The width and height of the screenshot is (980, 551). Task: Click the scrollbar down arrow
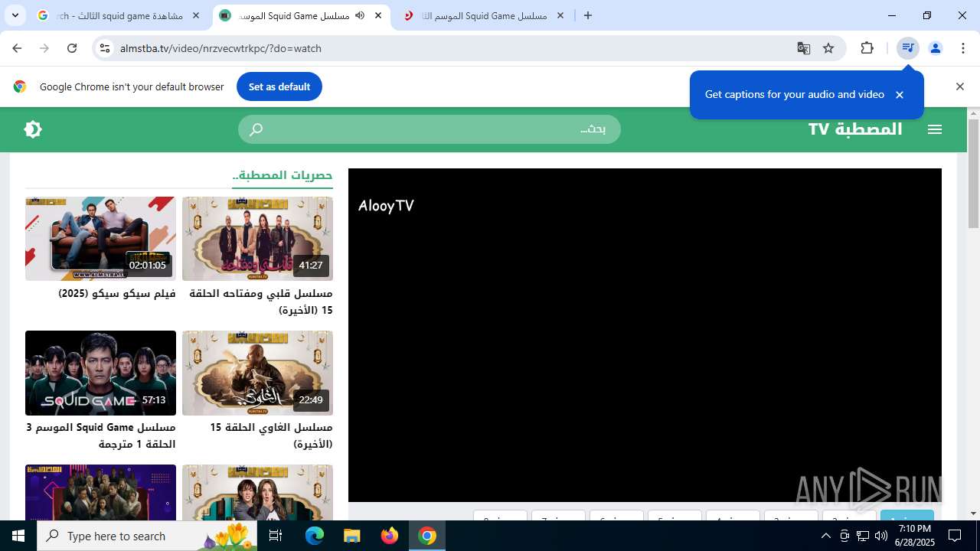tap(973, 514)
